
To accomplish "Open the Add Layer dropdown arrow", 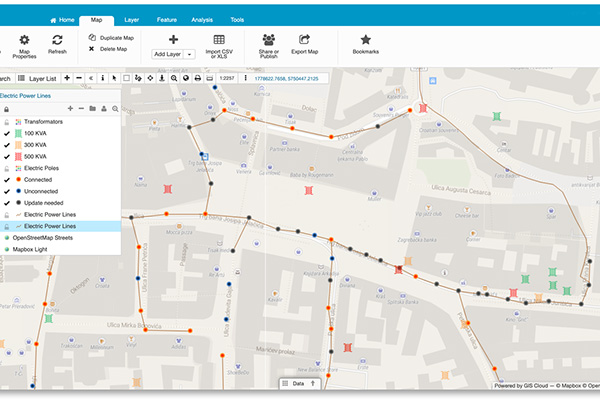I will [189, 54].
